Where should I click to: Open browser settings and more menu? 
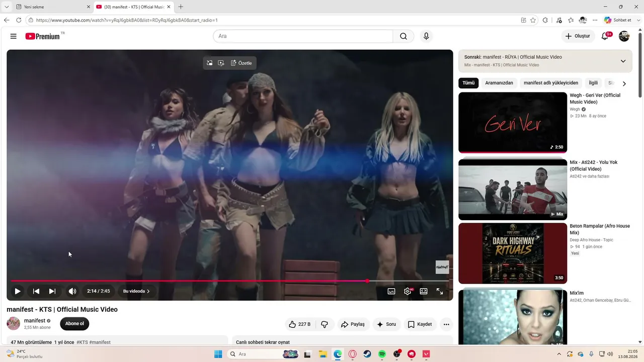pyautogui.click(x=595, y=20)
